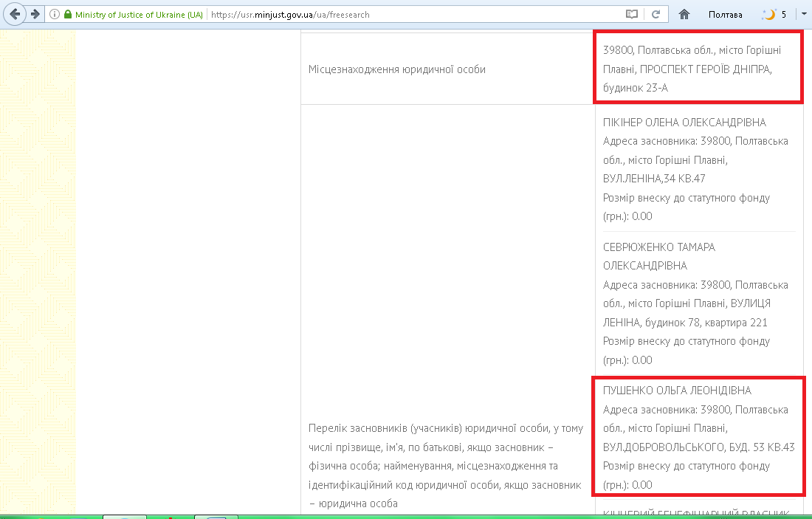
Task: Click the green padlock security icon
Action: (x=68, y=15)
